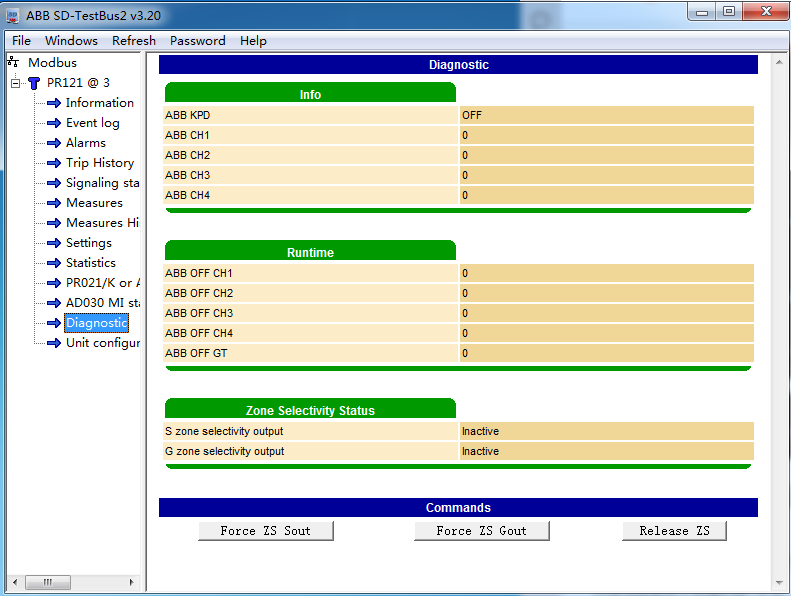
Task: Click the arrow icon beside Trip History
Action: (54, 163)
